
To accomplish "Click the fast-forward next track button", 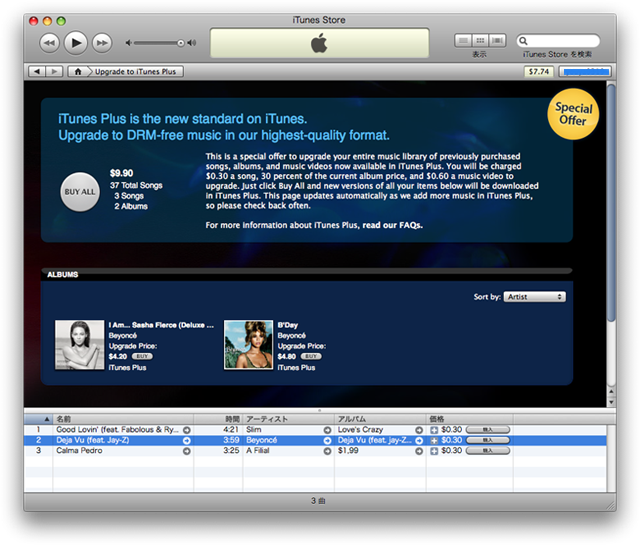I will click(102, 43).
